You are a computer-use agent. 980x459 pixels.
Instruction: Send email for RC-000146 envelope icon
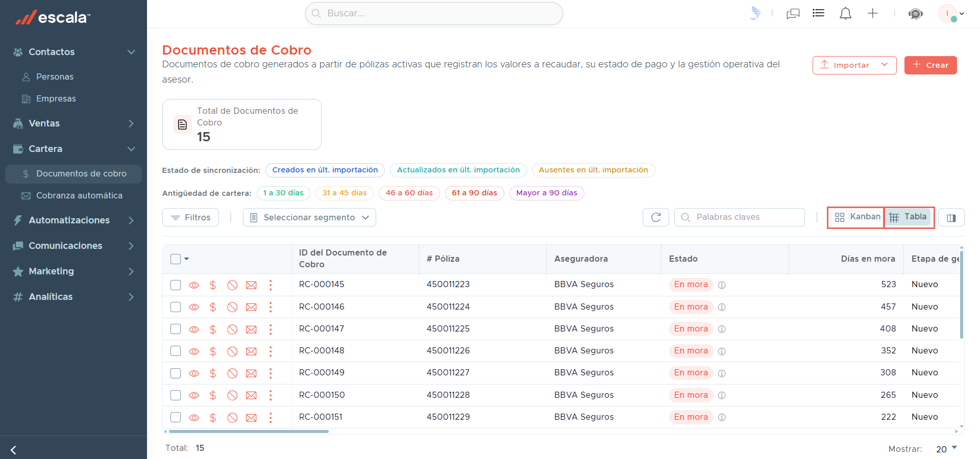[251, 307]
